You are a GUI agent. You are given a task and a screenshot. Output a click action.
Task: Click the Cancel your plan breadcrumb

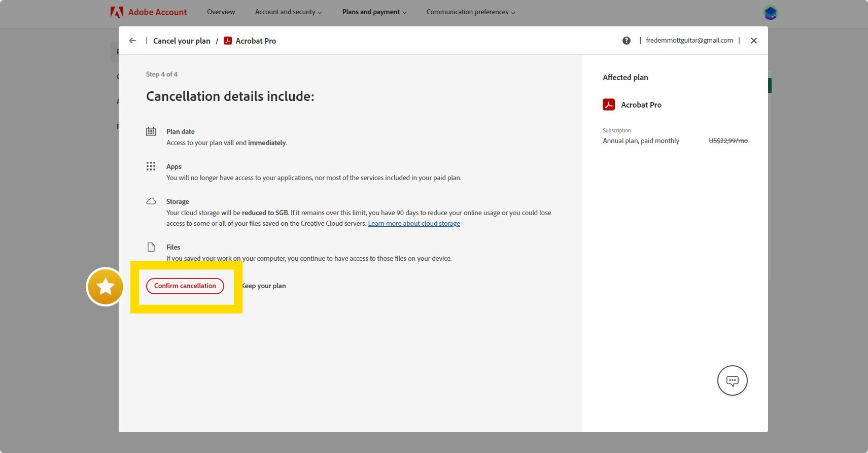182,41
